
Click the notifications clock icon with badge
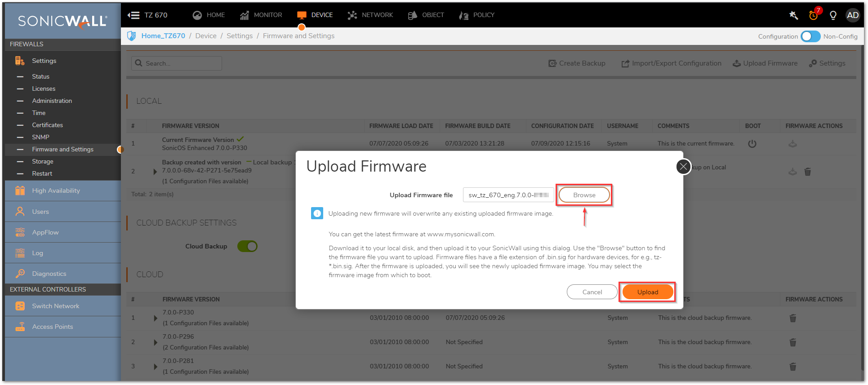(813, 15)
